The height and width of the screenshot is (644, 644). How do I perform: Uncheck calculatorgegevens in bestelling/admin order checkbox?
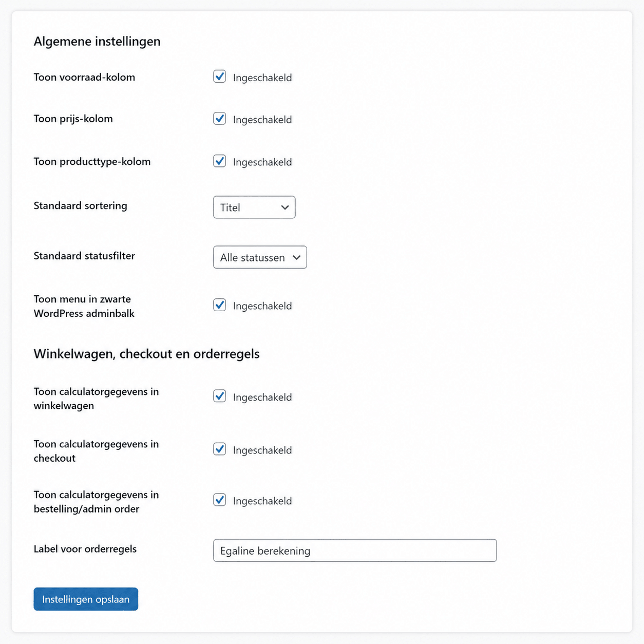220,500
